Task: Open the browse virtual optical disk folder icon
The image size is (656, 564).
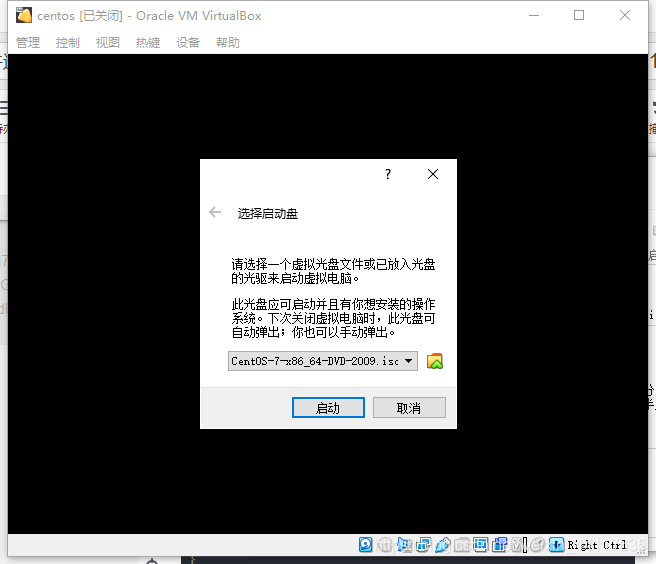Action: (x=435, y=361)
